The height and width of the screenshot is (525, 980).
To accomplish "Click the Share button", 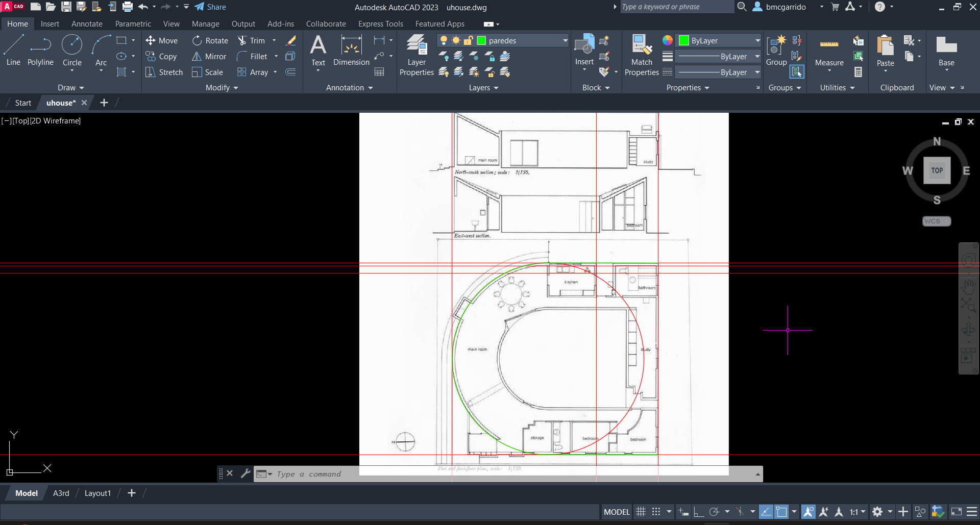I will (x=210, y=7).
